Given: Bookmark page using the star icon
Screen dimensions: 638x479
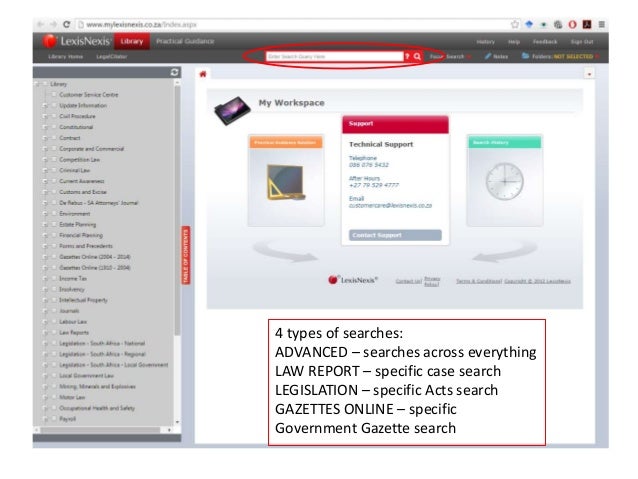Looking at the screenshot, I should 515,24.
